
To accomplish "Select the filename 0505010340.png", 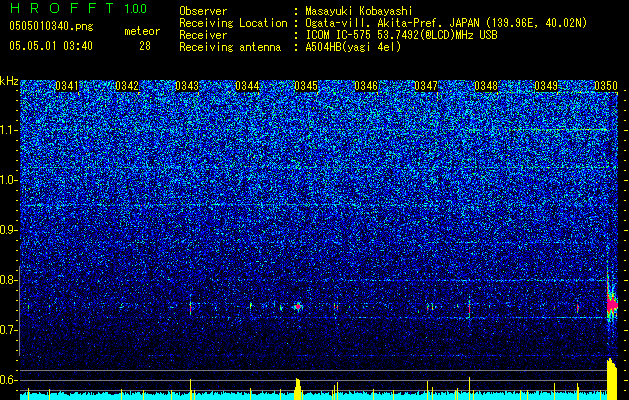I will point(51,27).
